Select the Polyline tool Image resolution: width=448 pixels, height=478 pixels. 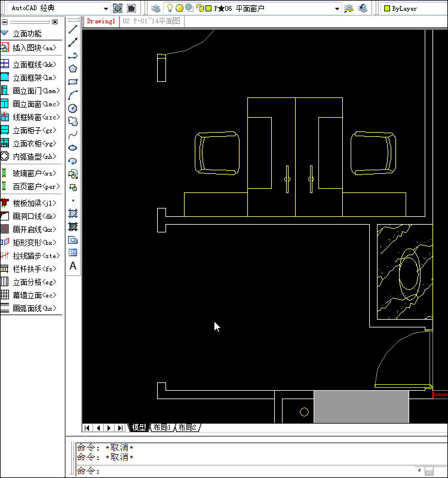coord(73,56)
